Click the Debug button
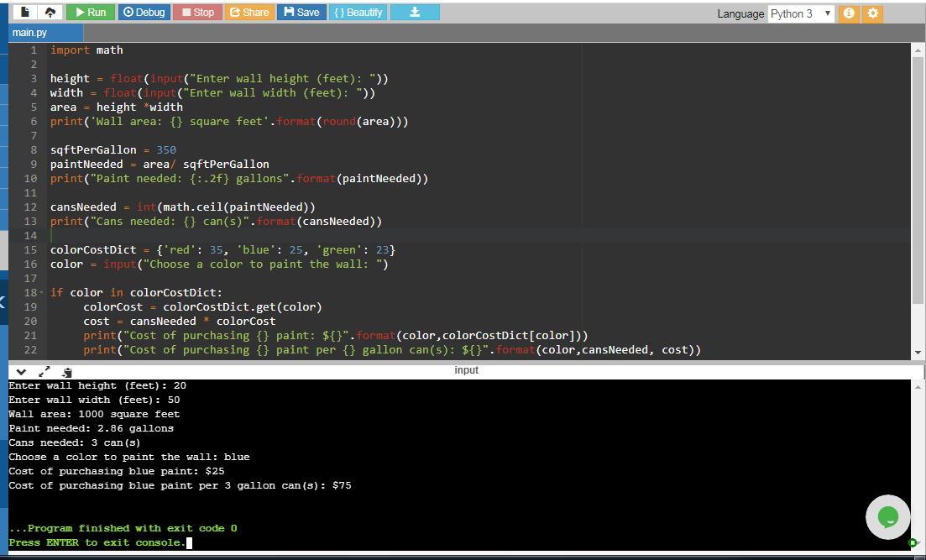This screenshot has height=560, width=926. 144,13
